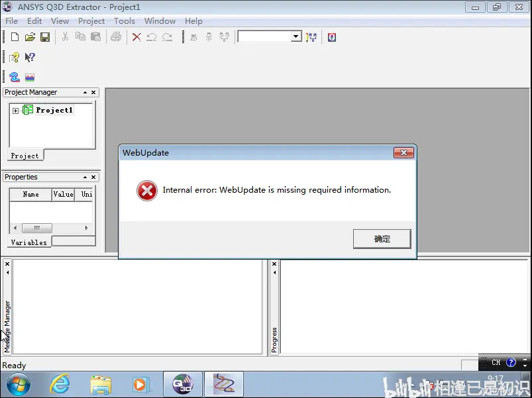Click the greyed-out network tree icon

[x=225, y=37]
